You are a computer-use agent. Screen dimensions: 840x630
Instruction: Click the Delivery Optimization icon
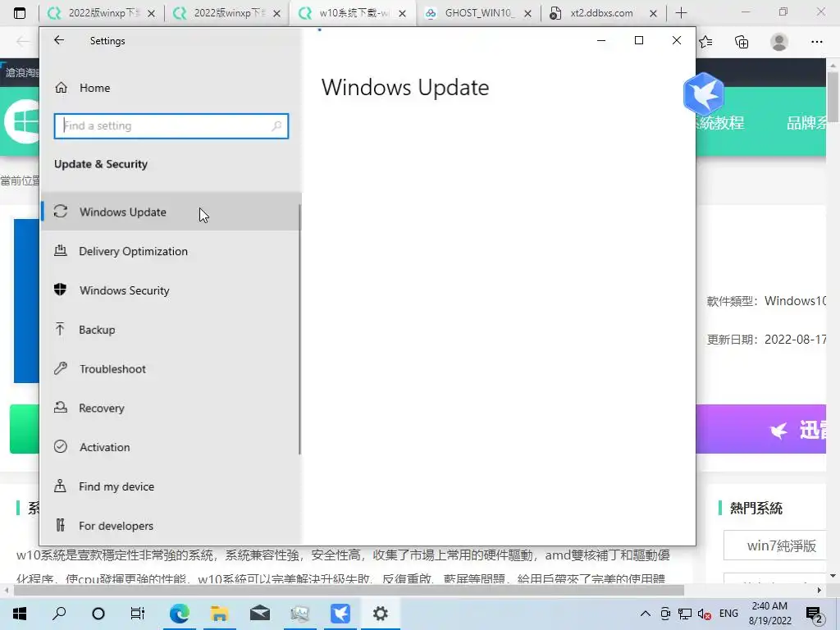coord(61,250)
